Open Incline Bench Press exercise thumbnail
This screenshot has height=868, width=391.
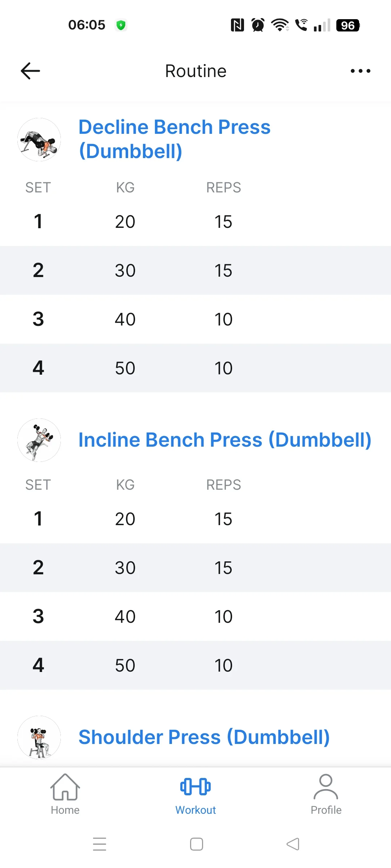[x=39, y=440]
